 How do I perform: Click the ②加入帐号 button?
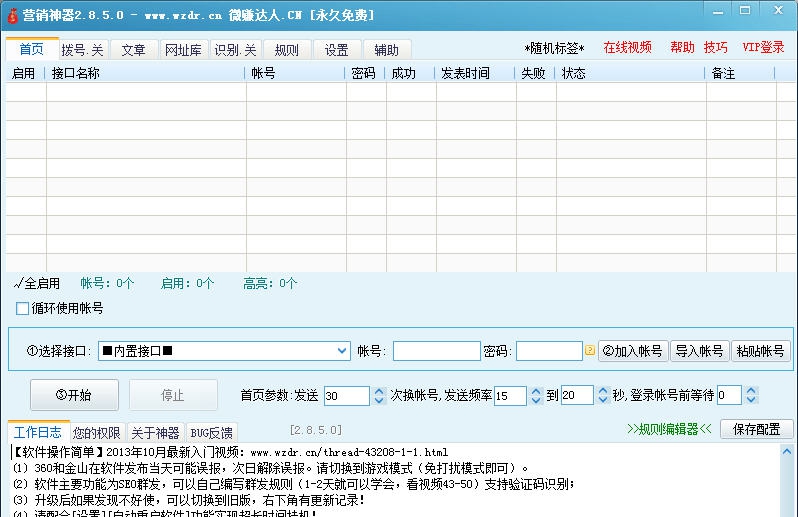click(x=633, y=351)
